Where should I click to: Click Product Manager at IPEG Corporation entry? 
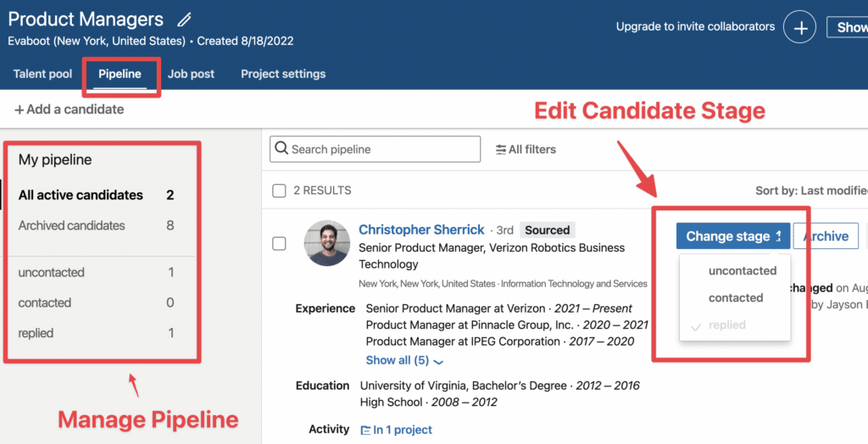point(500,341)
